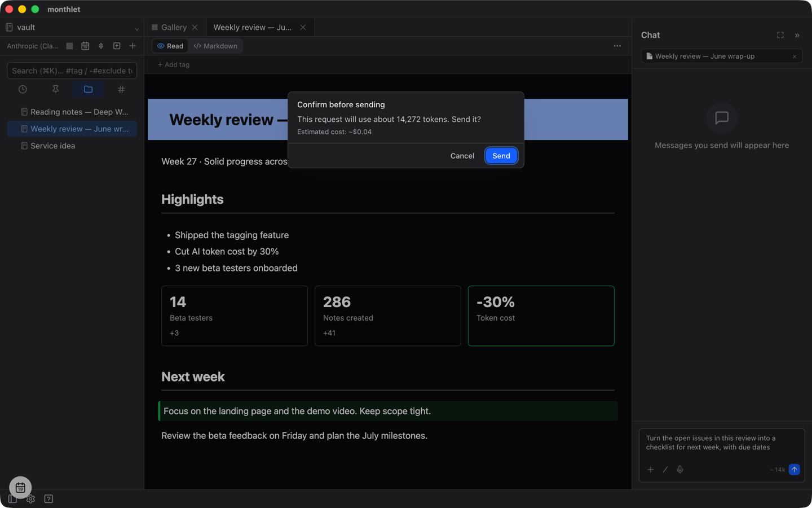The width and height of the screenshot is (812, 508).
Task: Remove the Weekly review context chip
Action: pos(795,56)
